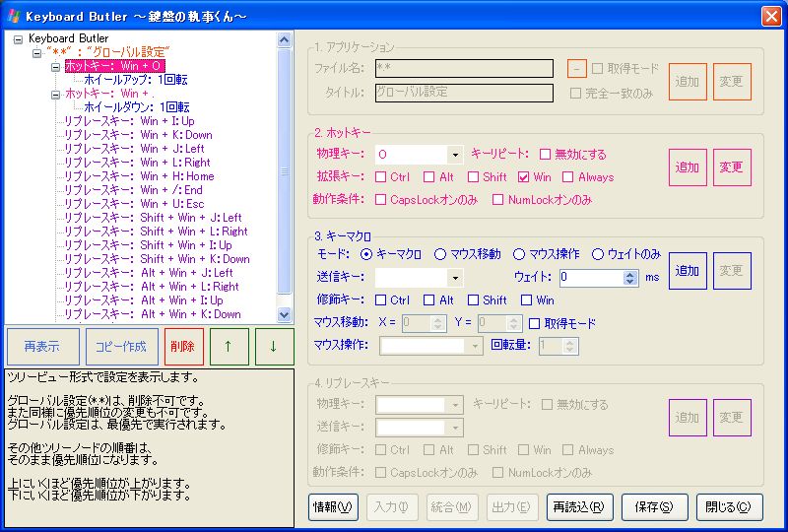
Task: Click tree scrollbar up arrow
Action: (284, 39)
